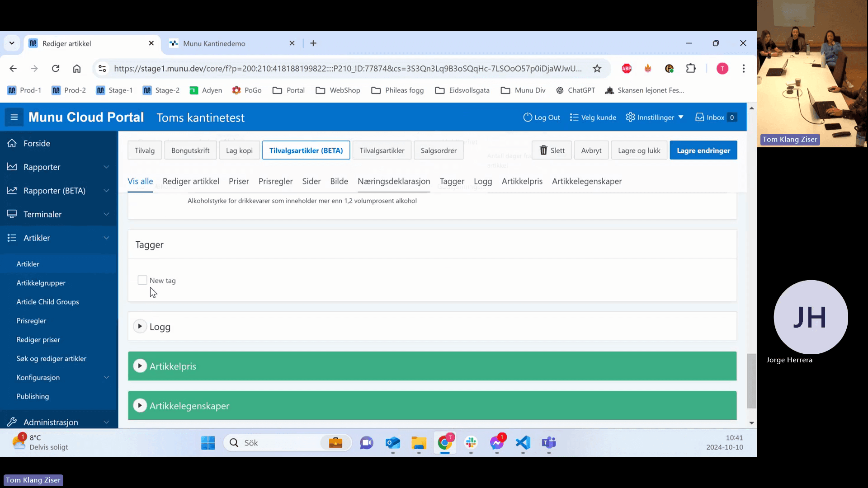Expand the Artikkelegenskaper section
Screen dimensions: 868x488
point(140,406)
